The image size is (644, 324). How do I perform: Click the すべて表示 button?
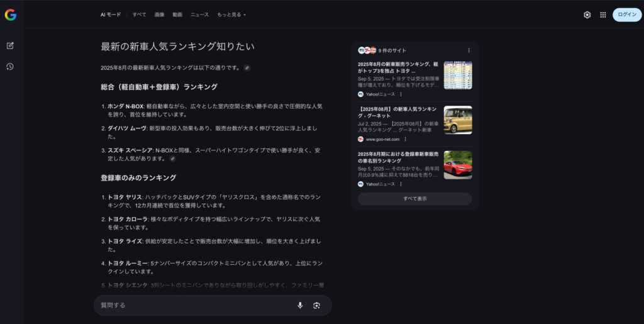click(414, 199)
